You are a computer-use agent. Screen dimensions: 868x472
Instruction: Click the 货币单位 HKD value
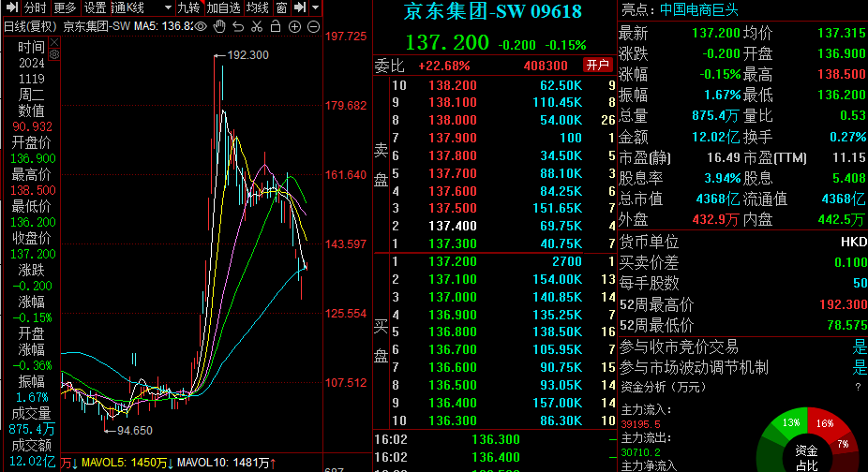click(x=854, y=242)
